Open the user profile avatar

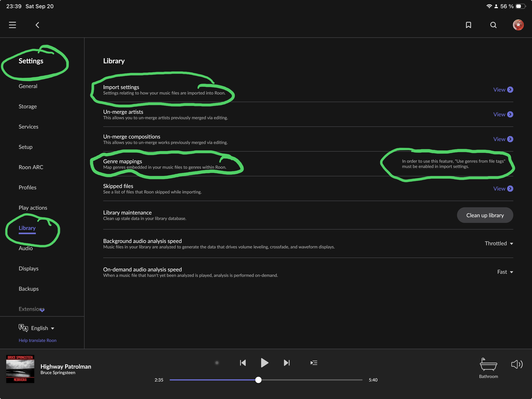tap(518, 25)
